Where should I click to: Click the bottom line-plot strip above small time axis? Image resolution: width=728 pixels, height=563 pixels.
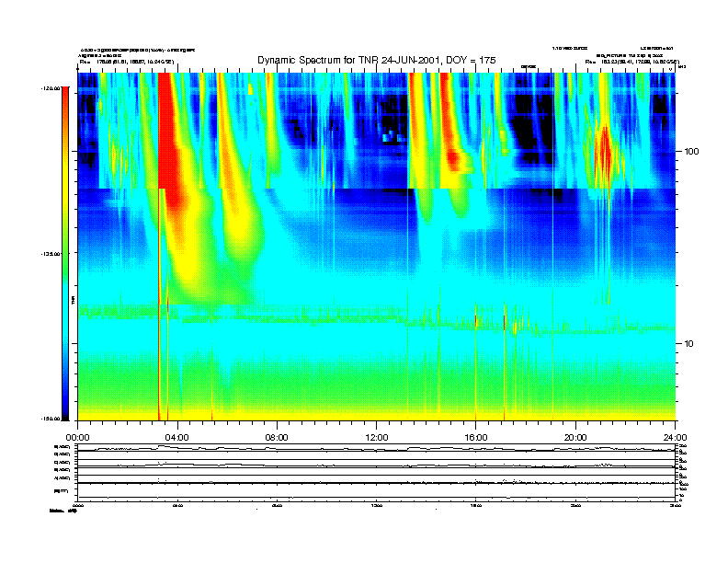pos(377,491)
